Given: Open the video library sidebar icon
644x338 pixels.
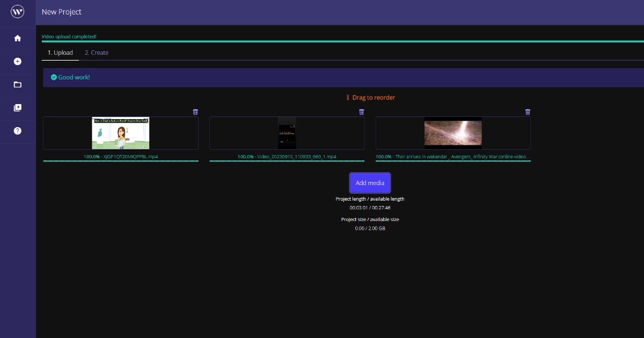Looking at the screenshot, I should click(x=18, y=108).
